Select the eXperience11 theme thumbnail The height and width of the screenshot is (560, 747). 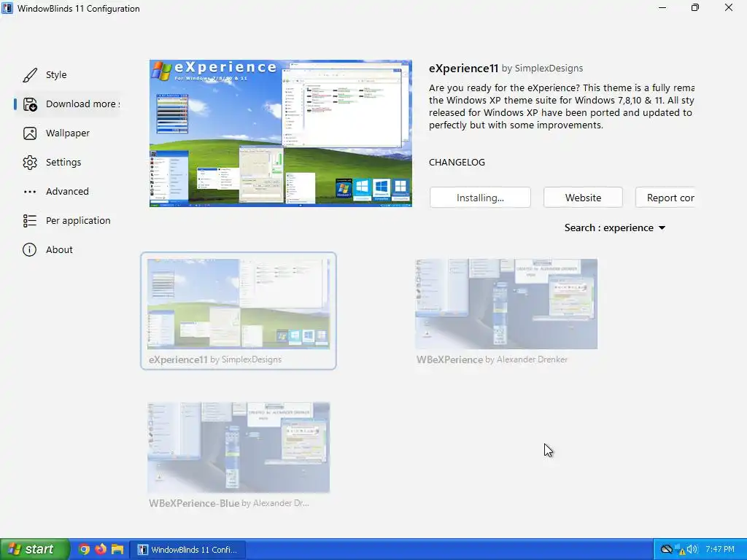pyautogui.click(x=239, y=304)
